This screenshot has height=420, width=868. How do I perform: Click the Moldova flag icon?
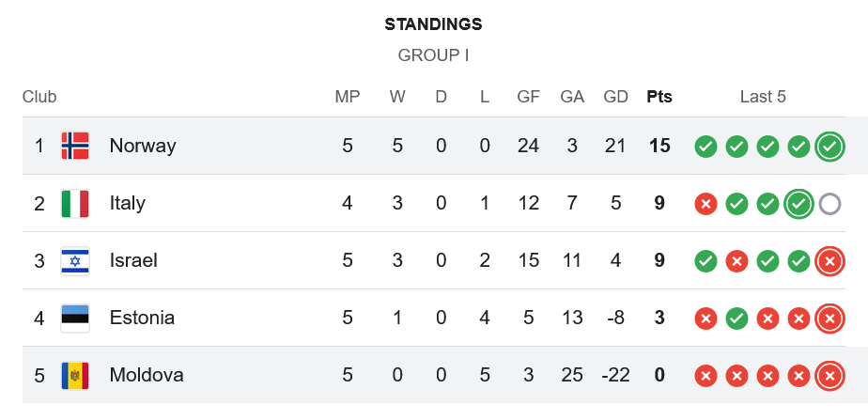pos(75,375)
